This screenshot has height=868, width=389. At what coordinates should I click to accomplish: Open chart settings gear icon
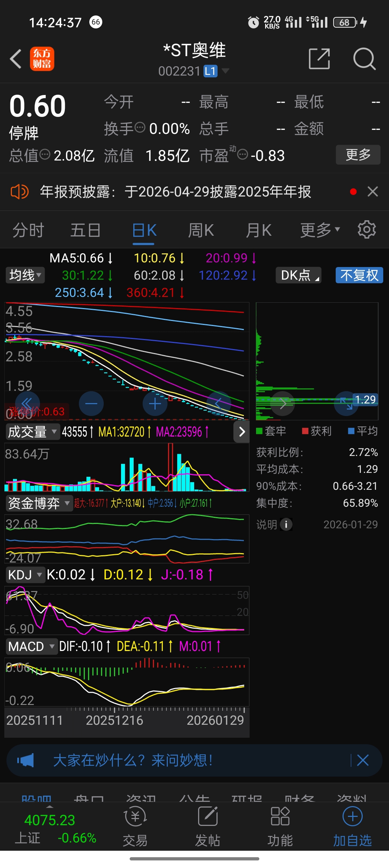367,229
